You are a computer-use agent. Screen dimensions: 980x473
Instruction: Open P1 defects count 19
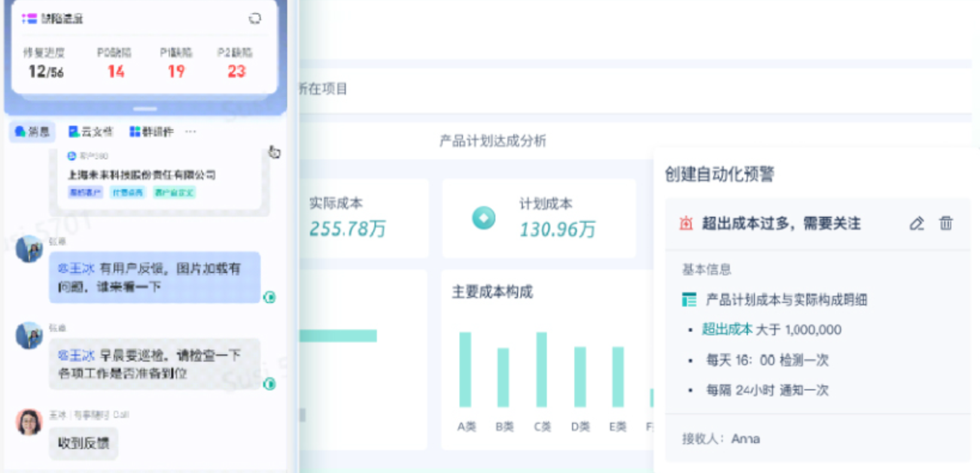176,72
